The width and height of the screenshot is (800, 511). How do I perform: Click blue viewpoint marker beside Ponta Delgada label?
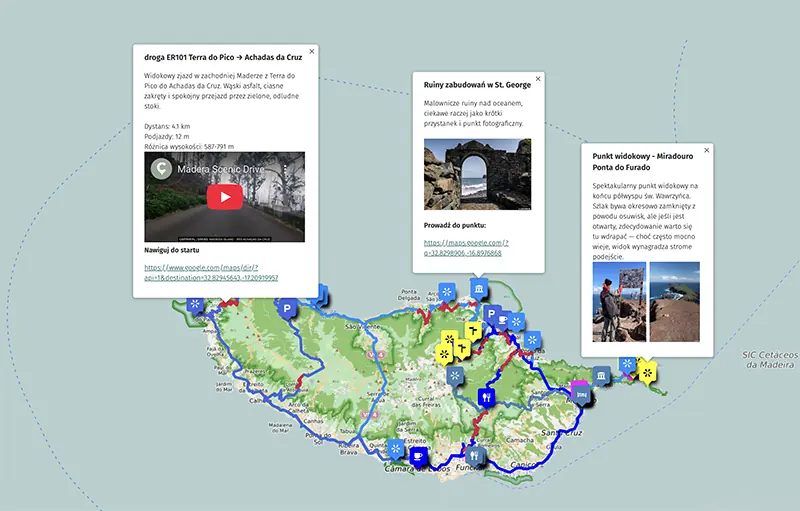[447, 292]
